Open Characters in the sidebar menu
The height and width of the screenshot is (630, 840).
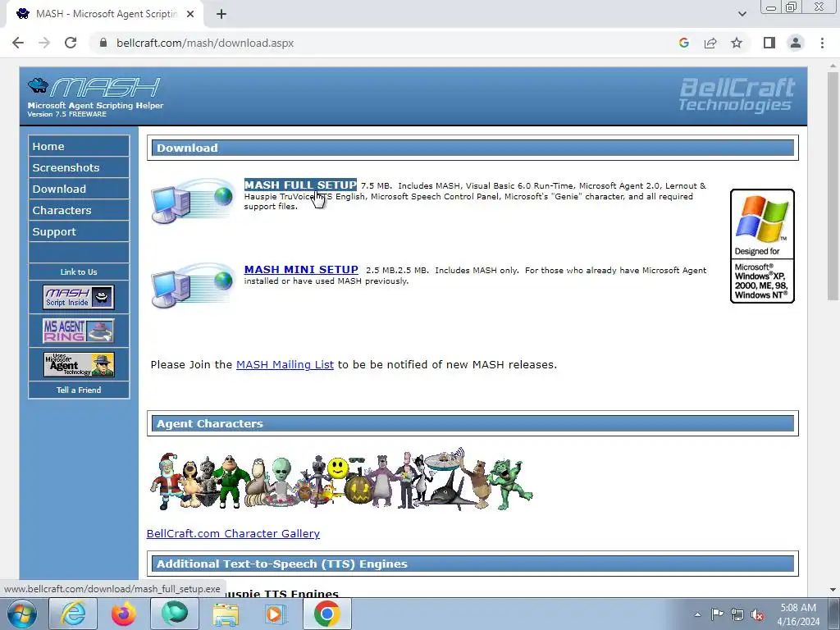point(79,210)
